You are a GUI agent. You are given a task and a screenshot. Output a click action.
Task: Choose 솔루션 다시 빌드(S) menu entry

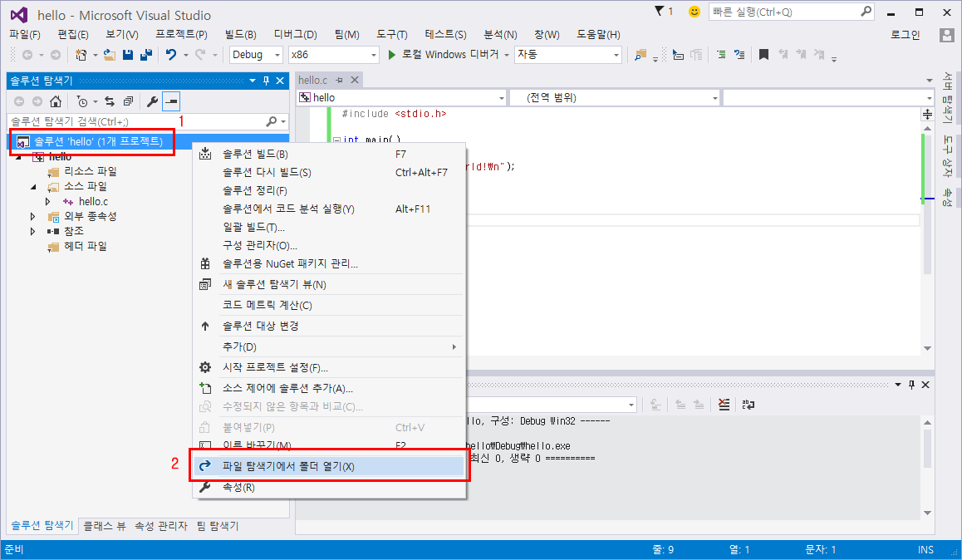tap(330, 172)
